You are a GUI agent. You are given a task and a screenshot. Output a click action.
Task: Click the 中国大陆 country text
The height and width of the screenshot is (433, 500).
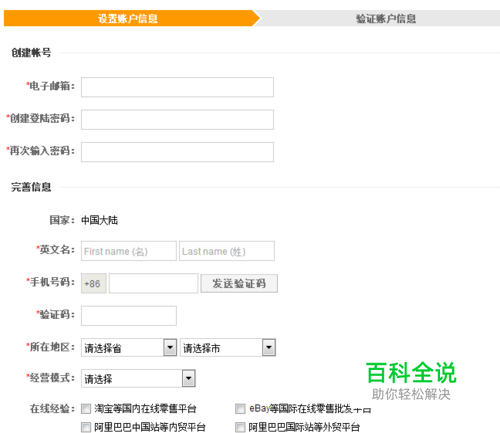[99, 220]
